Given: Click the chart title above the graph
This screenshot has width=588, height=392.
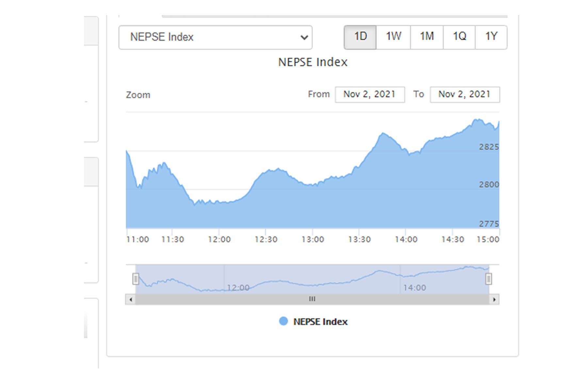Looking at the screenshot, I should pyautogui.click(x=313, y=62).
